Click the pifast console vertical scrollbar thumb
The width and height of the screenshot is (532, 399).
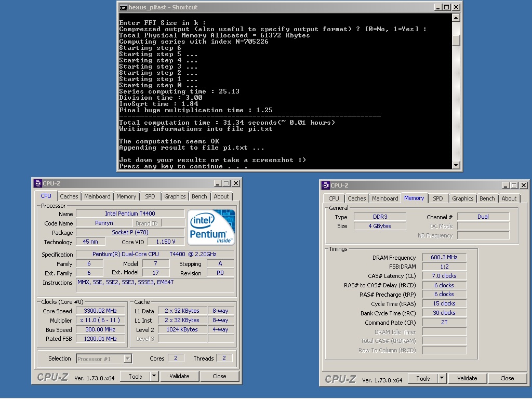click(x=456, y=41)
